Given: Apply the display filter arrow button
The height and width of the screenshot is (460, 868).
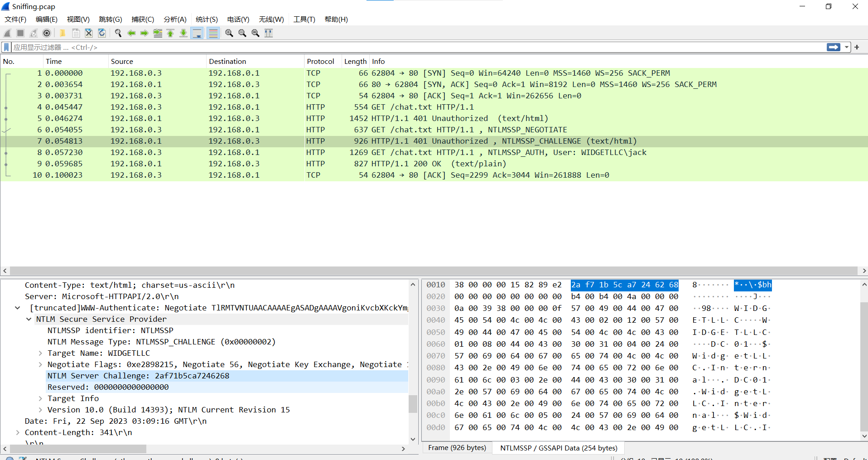Looking at the screenshot, I should 834,47.
